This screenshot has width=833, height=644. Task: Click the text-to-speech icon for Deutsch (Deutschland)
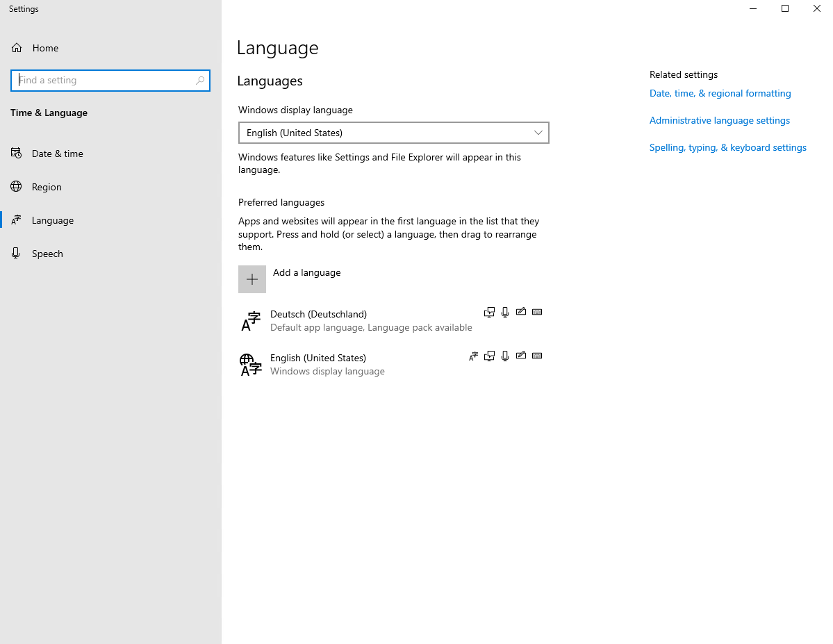pyautogui.click(x=489, y=312)
